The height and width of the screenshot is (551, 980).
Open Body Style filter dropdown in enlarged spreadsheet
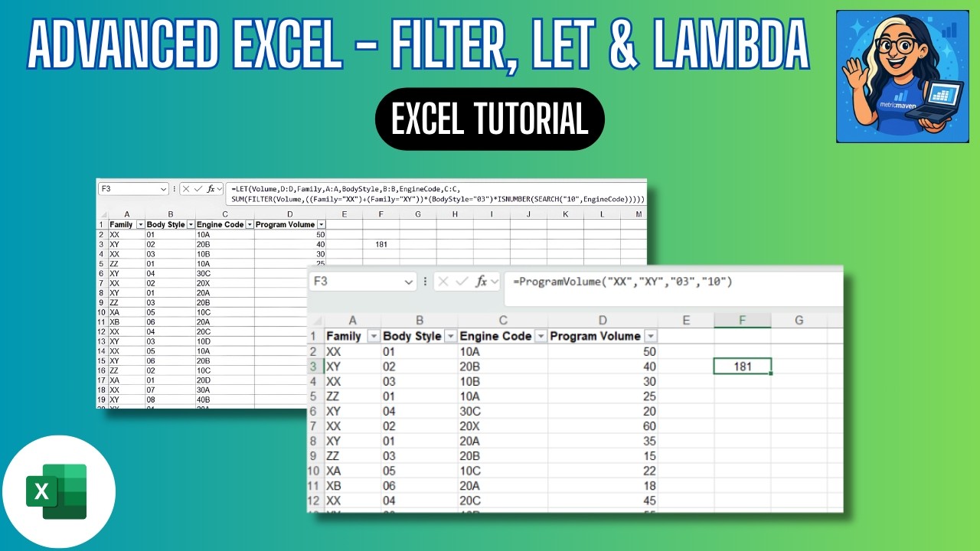[x=450, y=336]
